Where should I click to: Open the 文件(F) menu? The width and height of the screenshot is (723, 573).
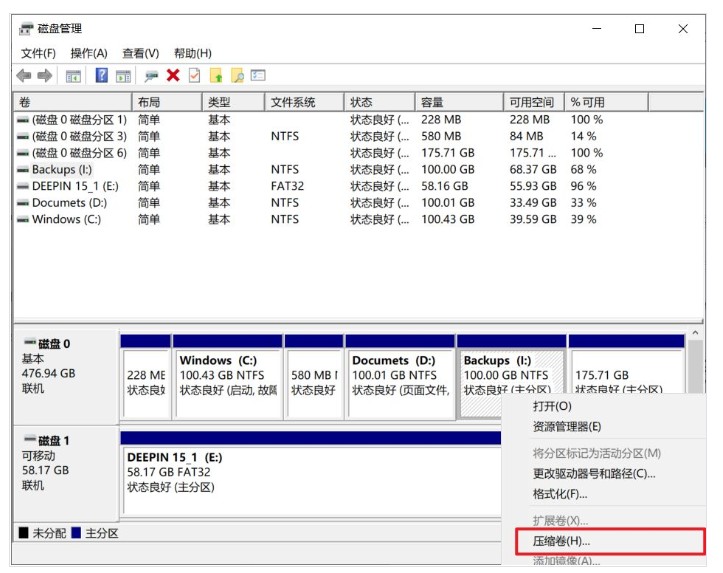[x=38, y=53]
